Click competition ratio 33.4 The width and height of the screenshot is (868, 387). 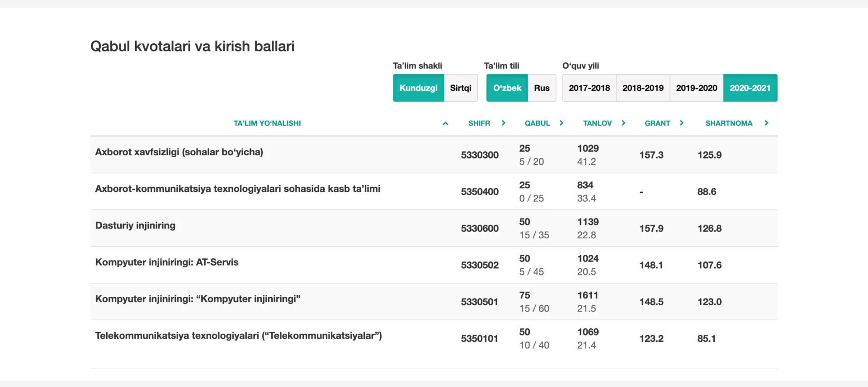(586, 198)
